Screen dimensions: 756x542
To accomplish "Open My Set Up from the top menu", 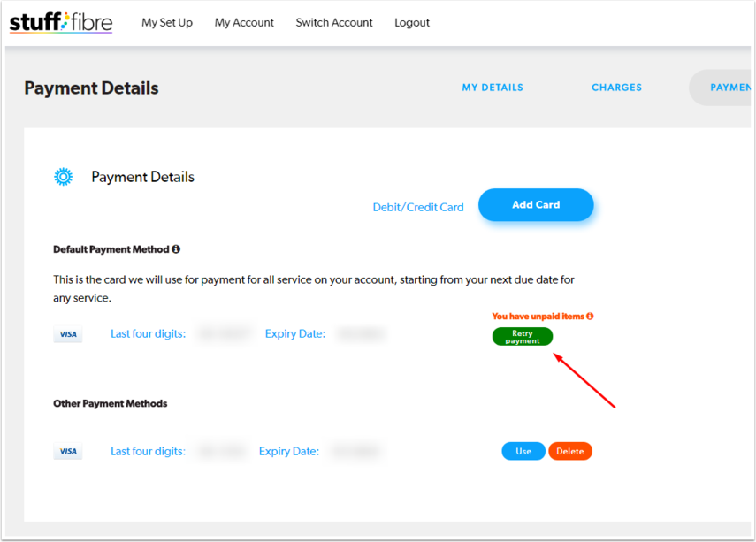I will (x=167, y=22).
